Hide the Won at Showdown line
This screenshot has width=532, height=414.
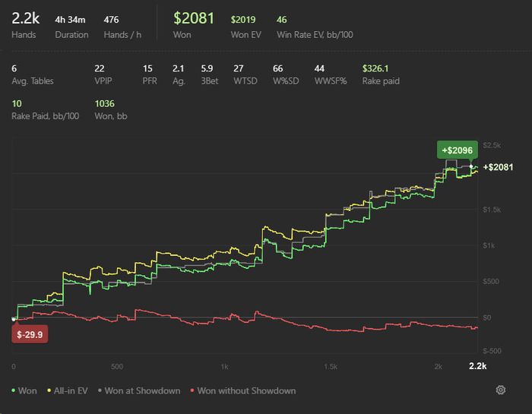139,390
